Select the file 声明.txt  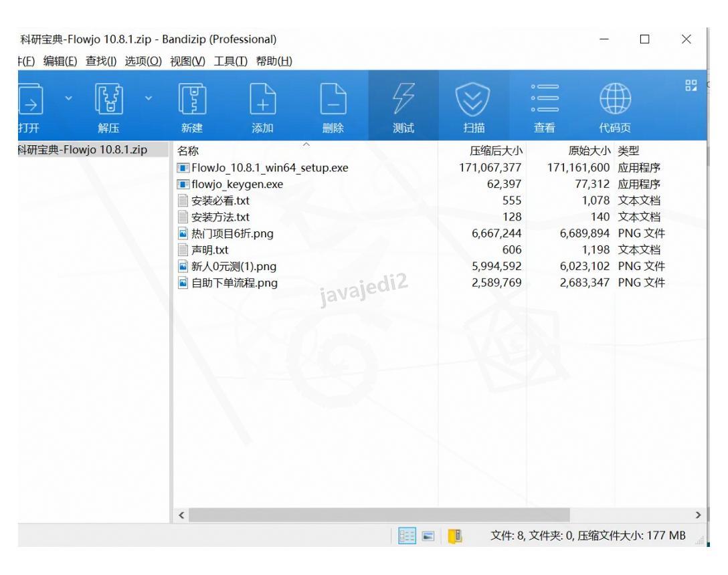210,250
